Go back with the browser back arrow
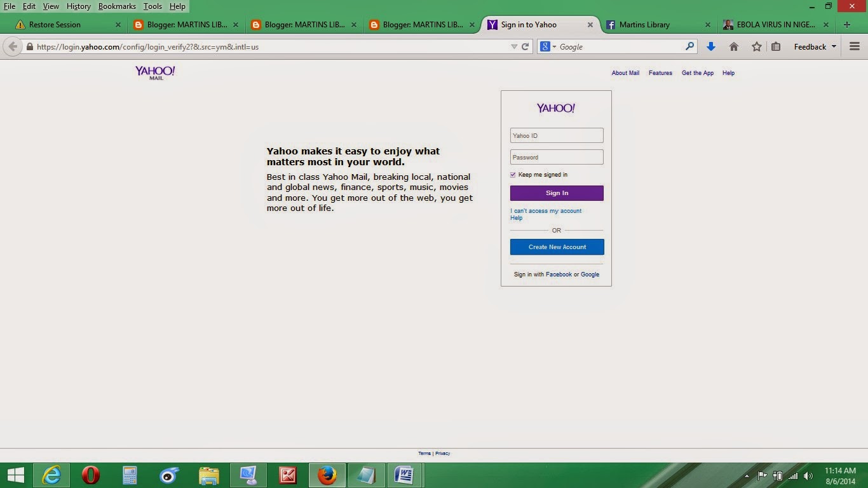This screenshot has height=488, width=868. (x=13, y=46)
